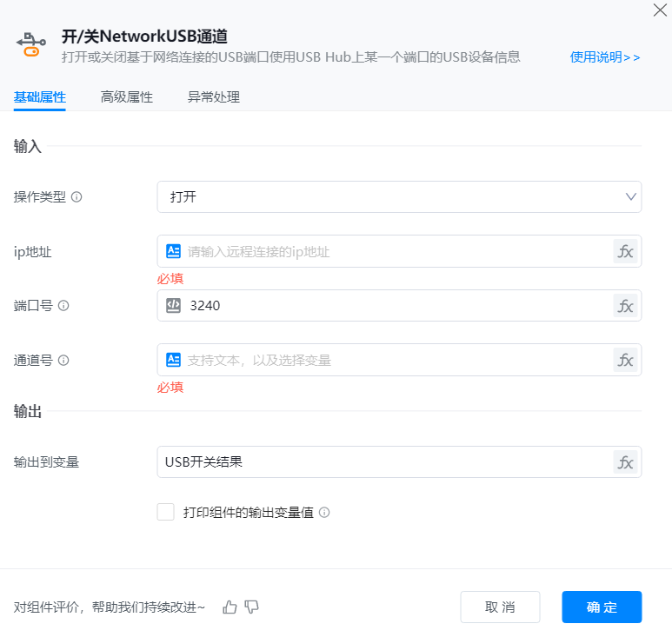This screenshot has height=637, width=672.
Task: Click info icon next to 操作类型
Action: 77,197
